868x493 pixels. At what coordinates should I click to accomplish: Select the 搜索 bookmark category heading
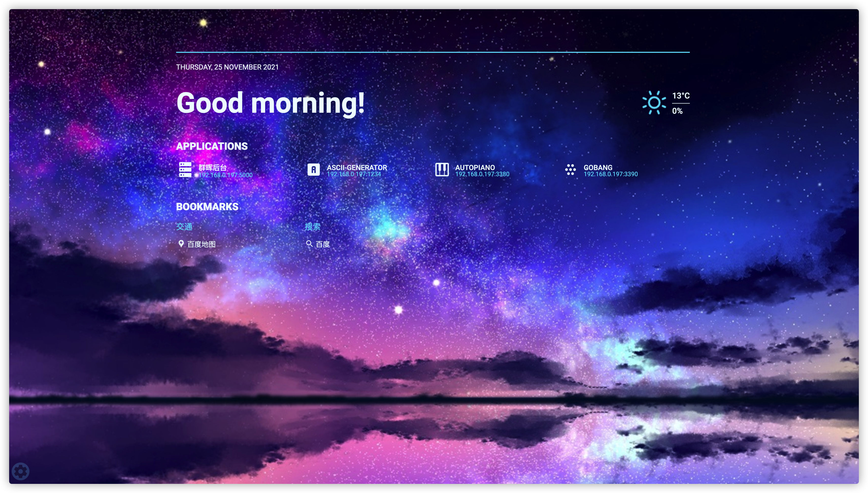coord(312,226)
